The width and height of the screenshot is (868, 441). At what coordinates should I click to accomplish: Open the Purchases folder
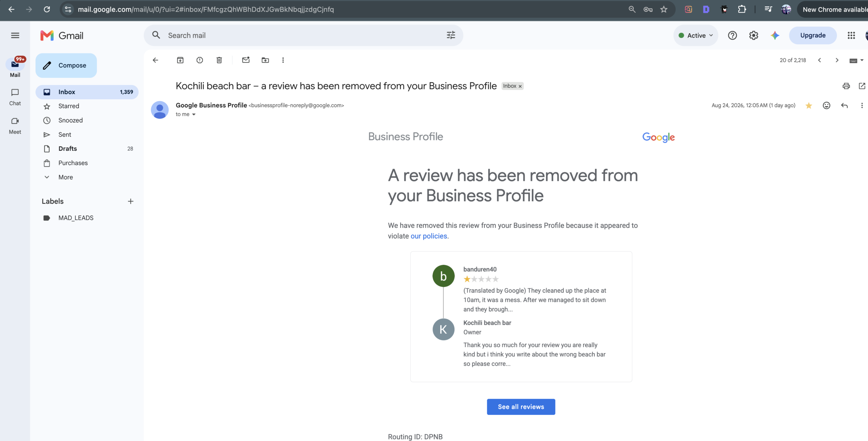pyautogui.click(x=87, y=163)
